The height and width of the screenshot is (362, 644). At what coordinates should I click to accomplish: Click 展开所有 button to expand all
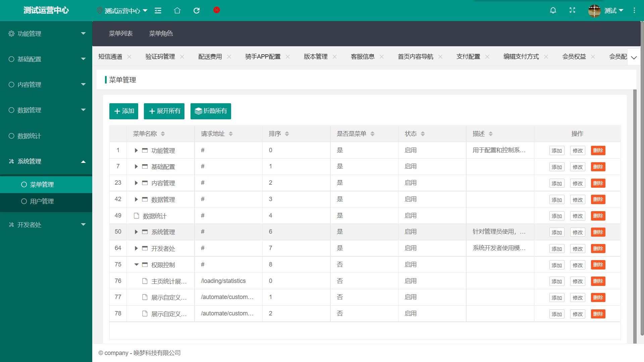tap(165, 111)
